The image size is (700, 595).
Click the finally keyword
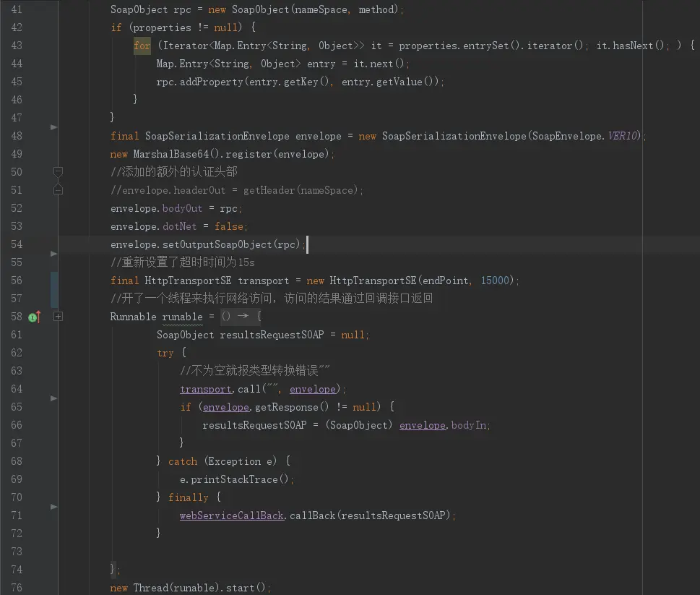coord(189,497)
